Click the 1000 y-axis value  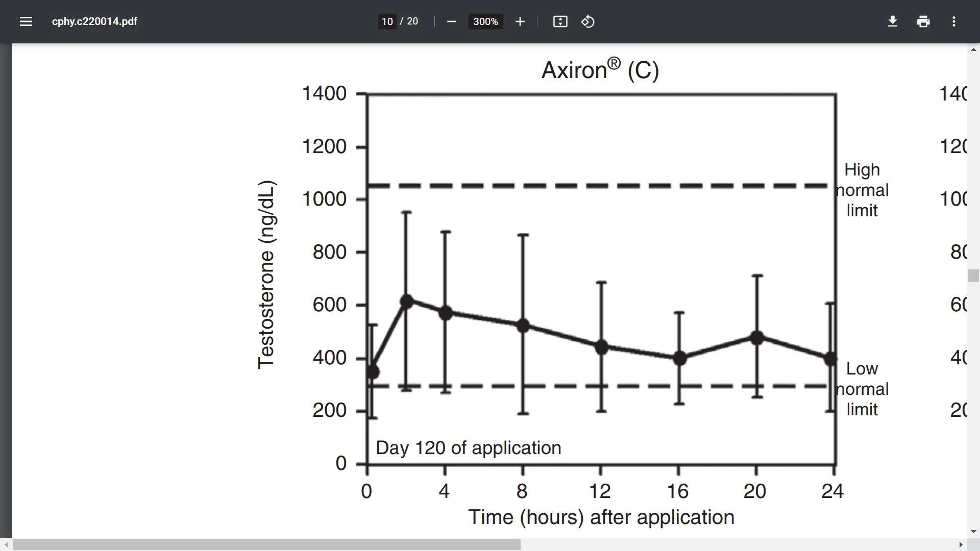click(x=325, y=199)
